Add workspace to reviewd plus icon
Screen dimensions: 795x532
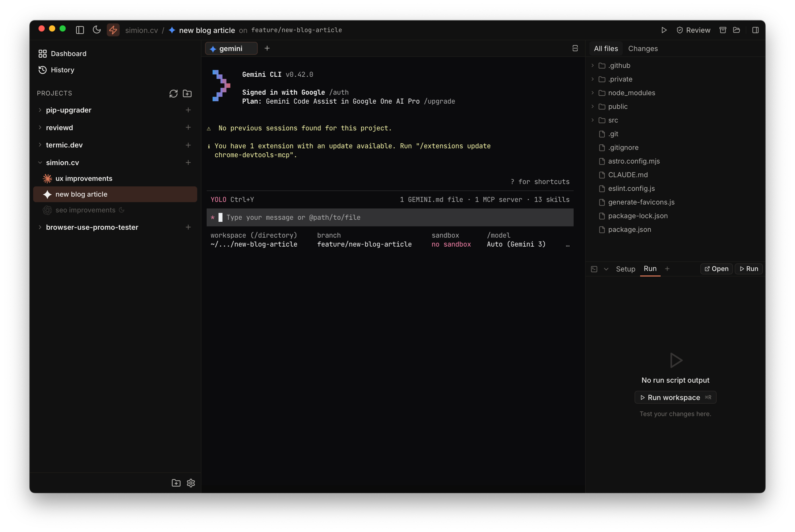[188, 128]
